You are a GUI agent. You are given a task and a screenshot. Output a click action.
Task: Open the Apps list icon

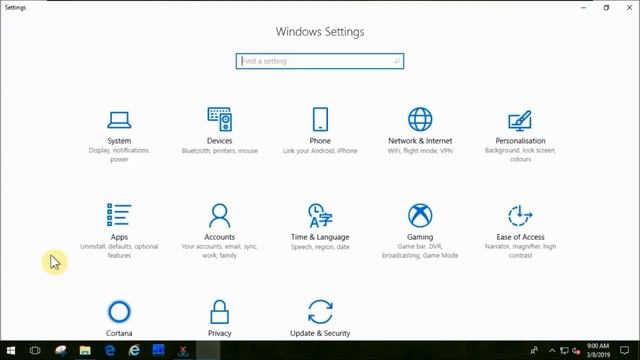[x=119, y=215]
